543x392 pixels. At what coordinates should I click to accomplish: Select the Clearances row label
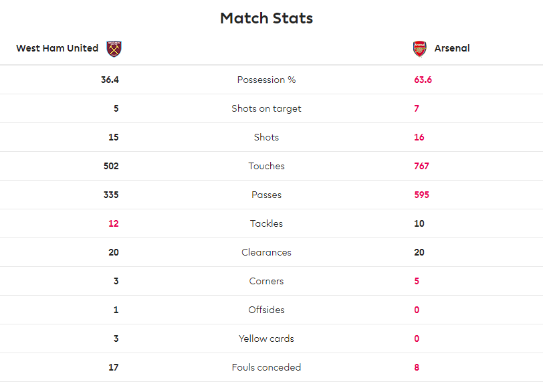(266, 252)
